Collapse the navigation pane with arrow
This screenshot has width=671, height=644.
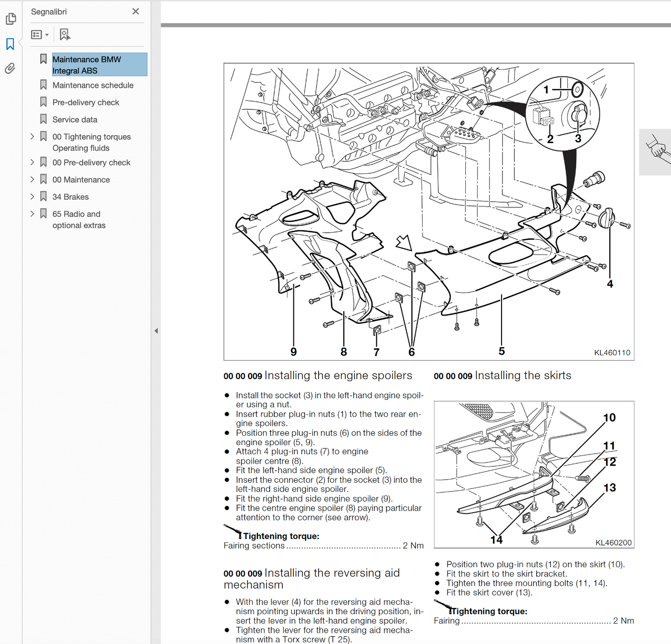pos(156,331)
